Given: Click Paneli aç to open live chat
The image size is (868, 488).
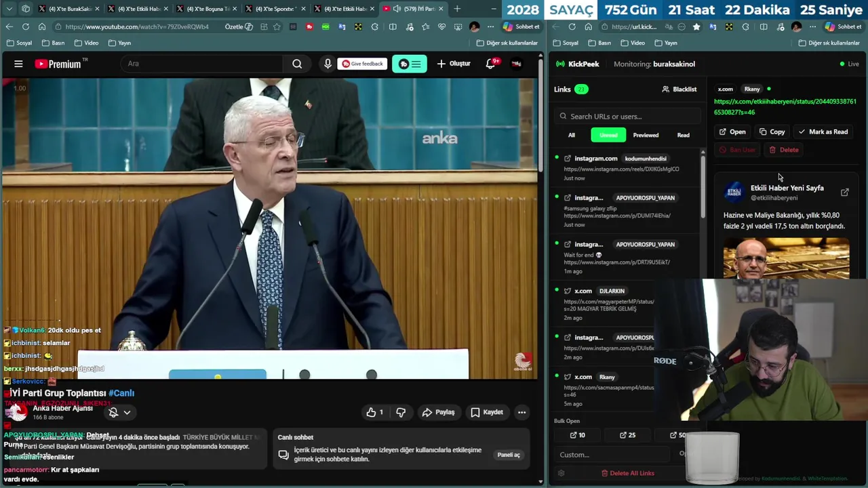Looking at the screenshot, I should tap(508, 455).
